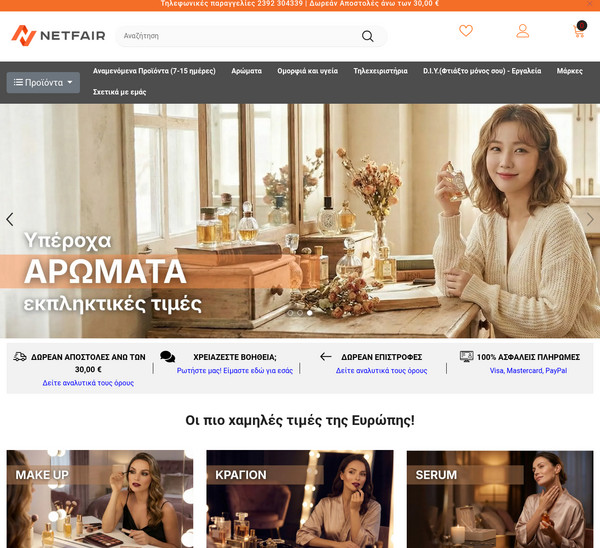This screenshot has height=548, width=600.
Task: Click the search magnifier icon
Action: 367,36
